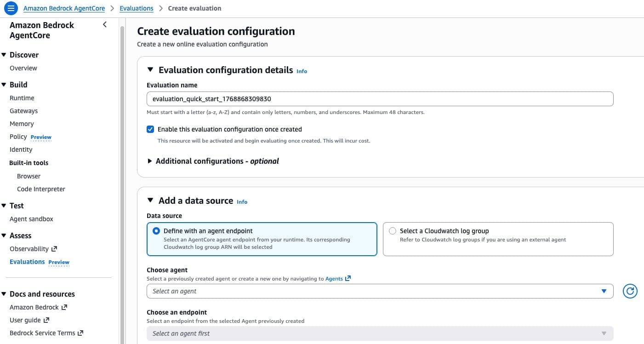Viewport: 644px width, 344px height.
Task: Collapse the sidebar with the left chevron
Action: click(105, 25)
